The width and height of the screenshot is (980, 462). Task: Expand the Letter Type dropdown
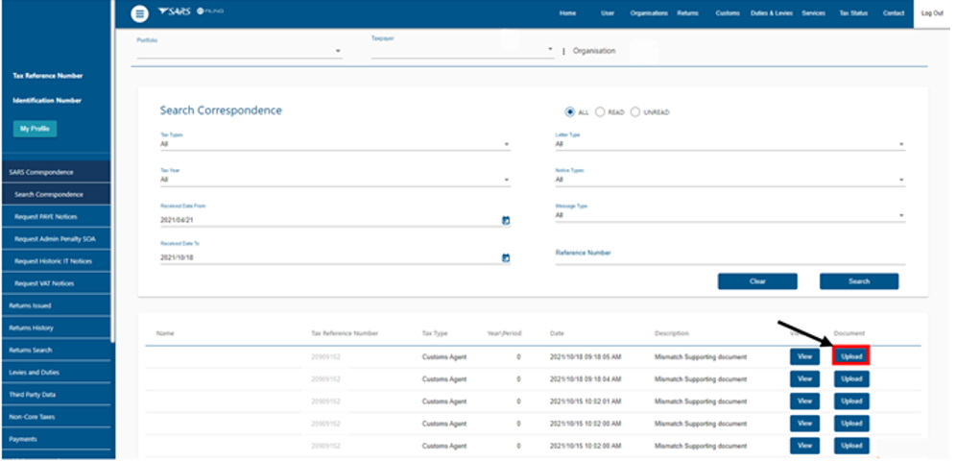[729, 144]
